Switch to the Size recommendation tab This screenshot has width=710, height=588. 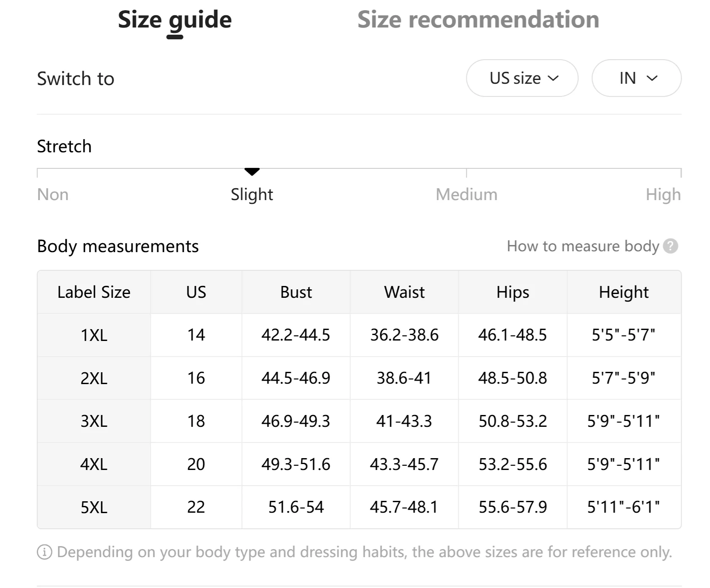(x=478, y=20)
